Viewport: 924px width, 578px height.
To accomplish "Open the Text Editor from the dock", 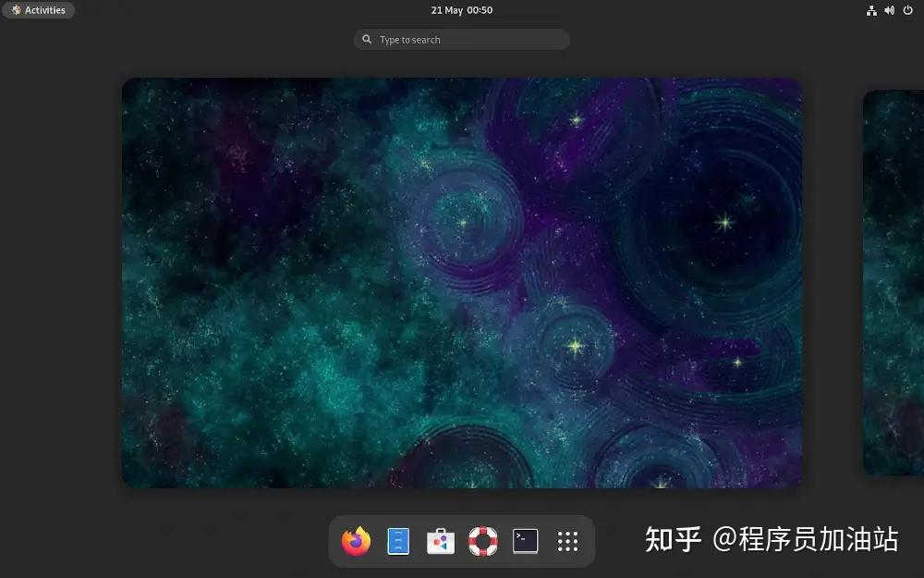I will click(397, 541).
